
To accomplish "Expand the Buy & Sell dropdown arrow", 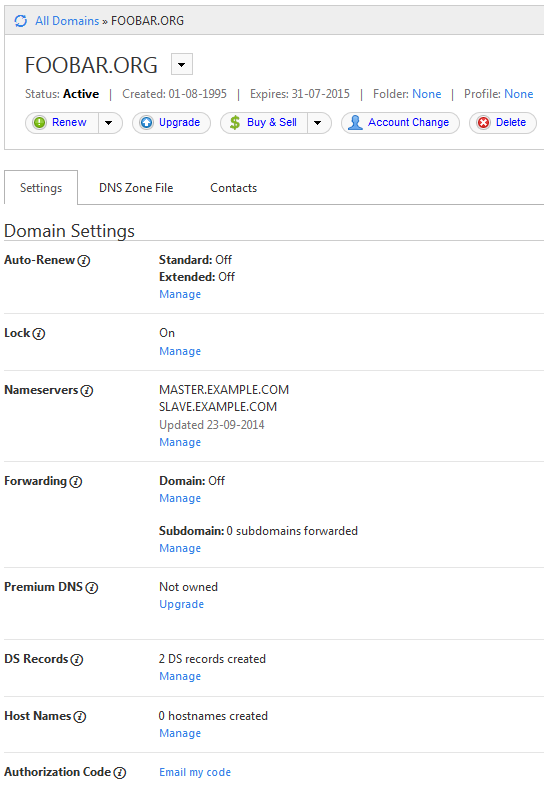I will pyautogui.click(x=318, y=123).
